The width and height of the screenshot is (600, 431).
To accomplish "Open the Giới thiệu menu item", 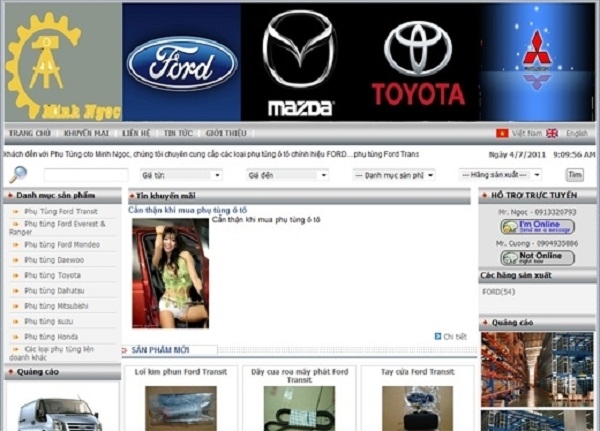I will coord(226,133).
